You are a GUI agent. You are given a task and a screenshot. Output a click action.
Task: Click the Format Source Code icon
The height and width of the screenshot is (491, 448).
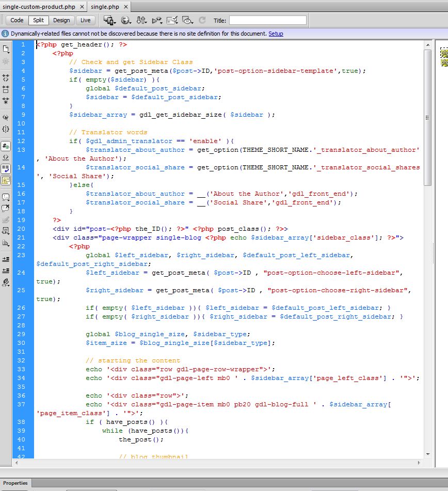pyautogui.click(x=6, y=280)
